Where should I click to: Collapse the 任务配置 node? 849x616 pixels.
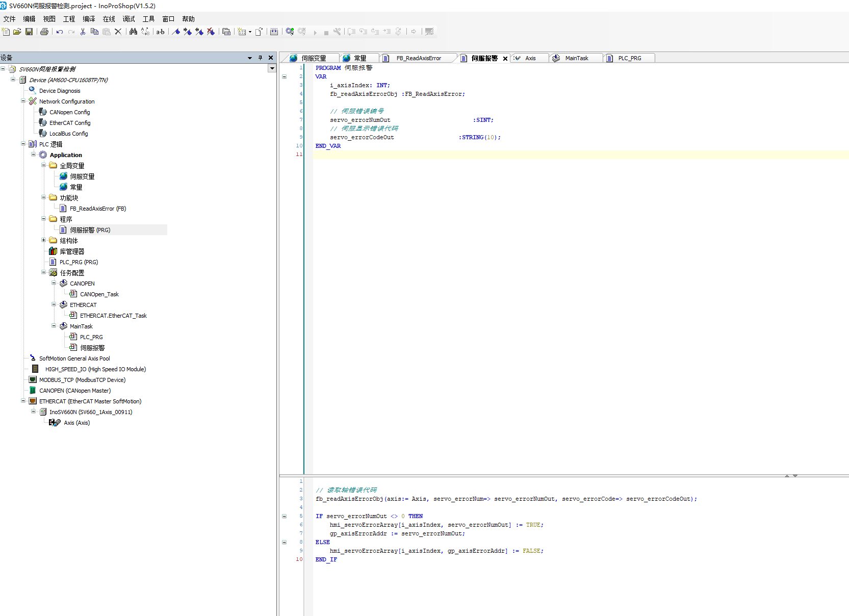[x=43, y=272]
